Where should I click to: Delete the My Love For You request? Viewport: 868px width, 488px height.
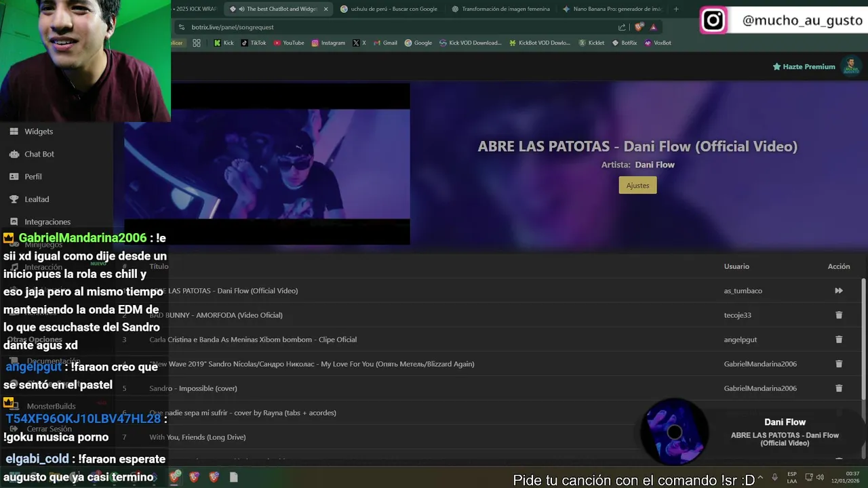tap(839, 364)
